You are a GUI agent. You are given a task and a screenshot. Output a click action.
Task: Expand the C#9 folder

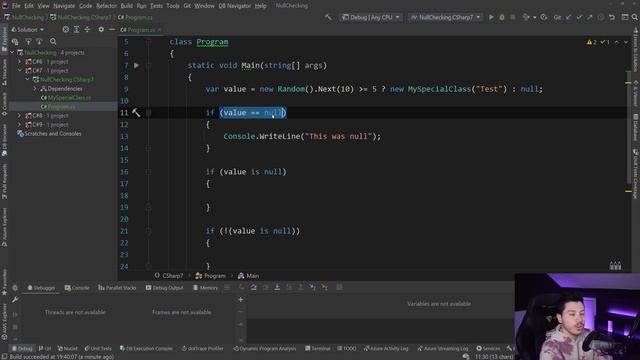20,124
